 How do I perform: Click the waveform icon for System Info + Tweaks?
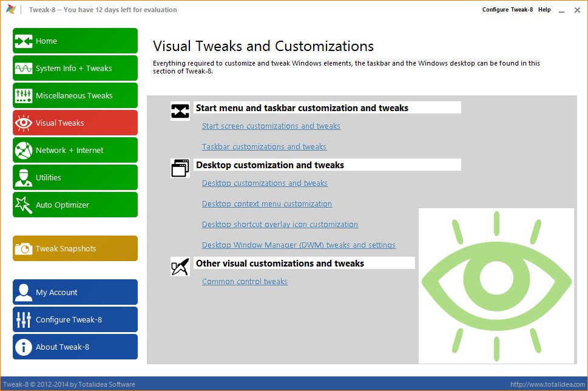[23, 68]
